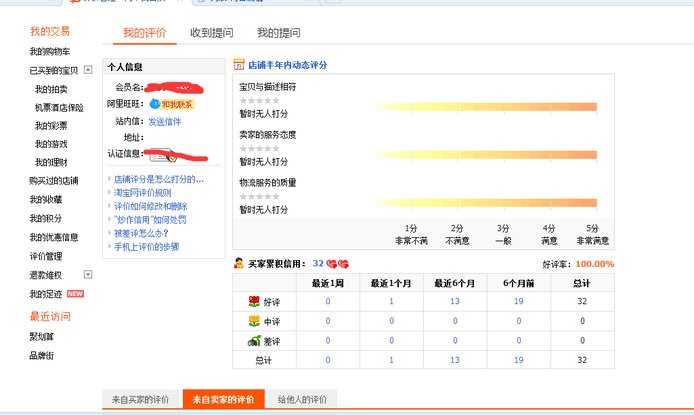
Task: Go to 购买过的店铺
Action: (54, 181)
